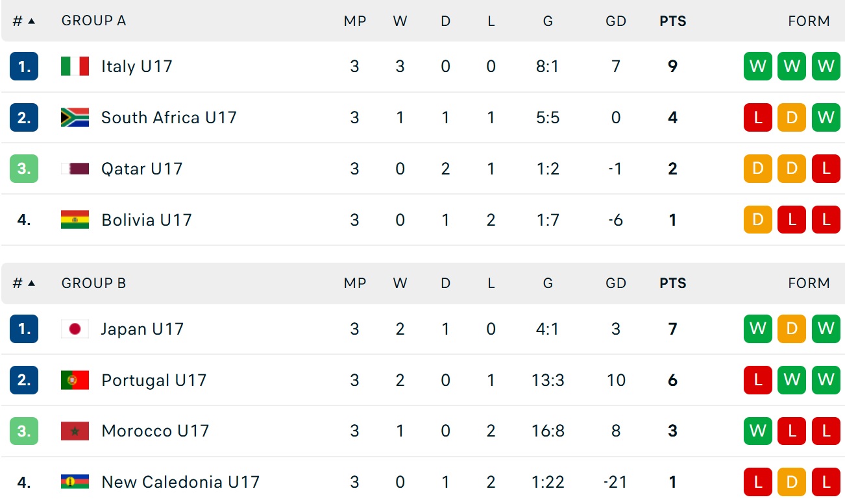Click South Africa's red L form badge
The height and width of the screenshot is (504, 845).
tap(757, 117)
